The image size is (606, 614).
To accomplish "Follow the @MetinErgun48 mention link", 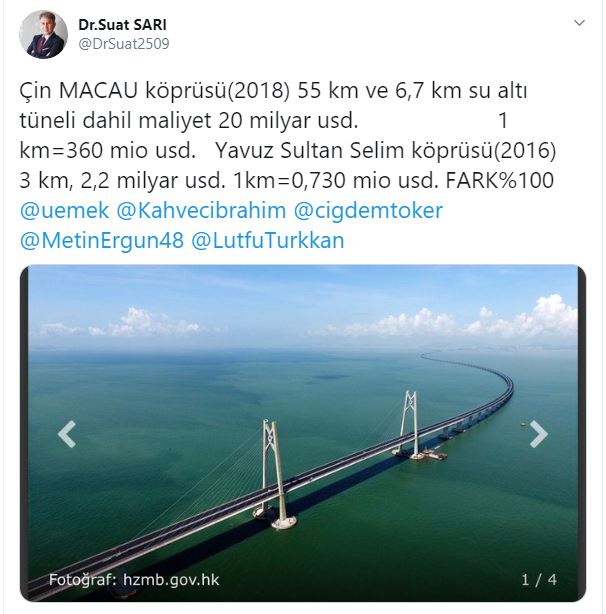I will pos(101,240).
